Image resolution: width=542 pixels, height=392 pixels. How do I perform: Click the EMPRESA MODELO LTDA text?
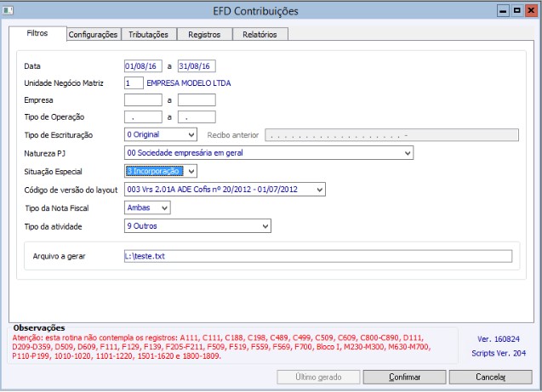[x=189, y=83]
